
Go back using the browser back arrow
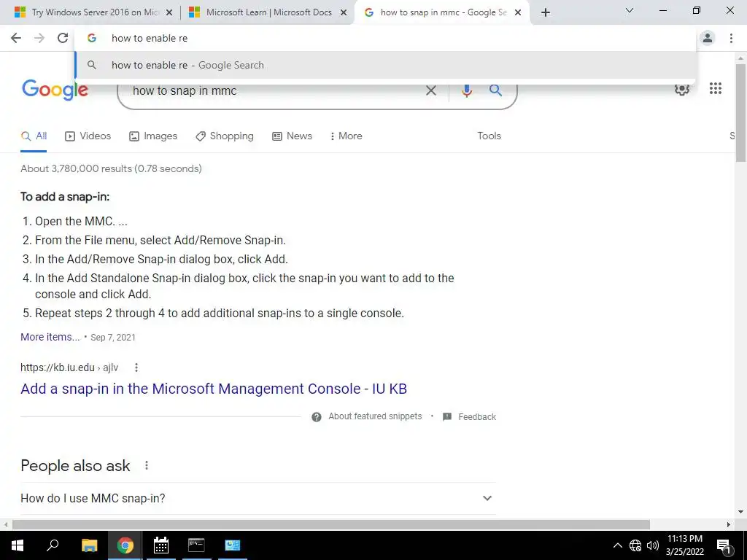(16, 38)
